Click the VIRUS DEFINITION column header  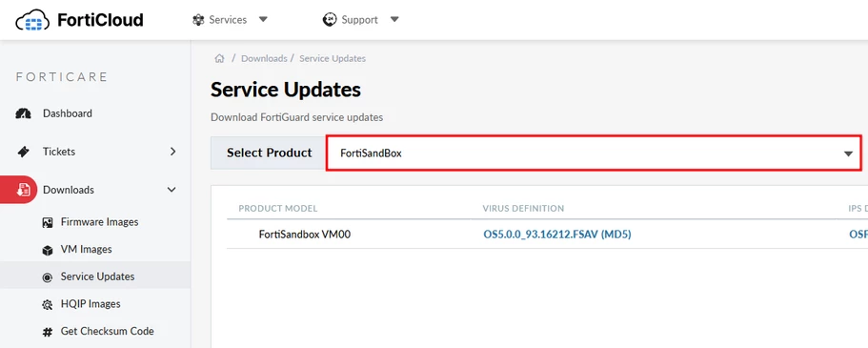point(524,209)
